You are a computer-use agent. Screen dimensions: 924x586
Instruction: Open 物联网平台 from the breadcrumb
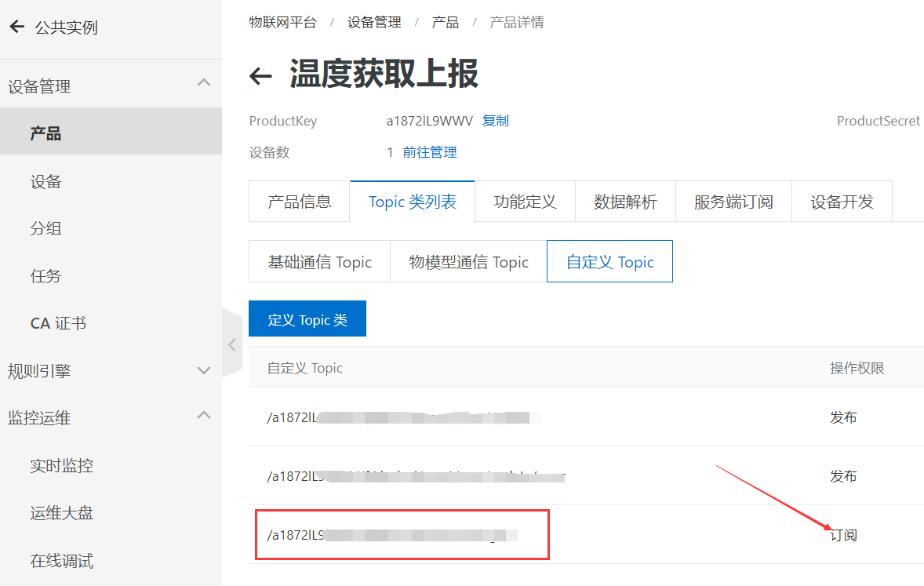pos(282,22)
